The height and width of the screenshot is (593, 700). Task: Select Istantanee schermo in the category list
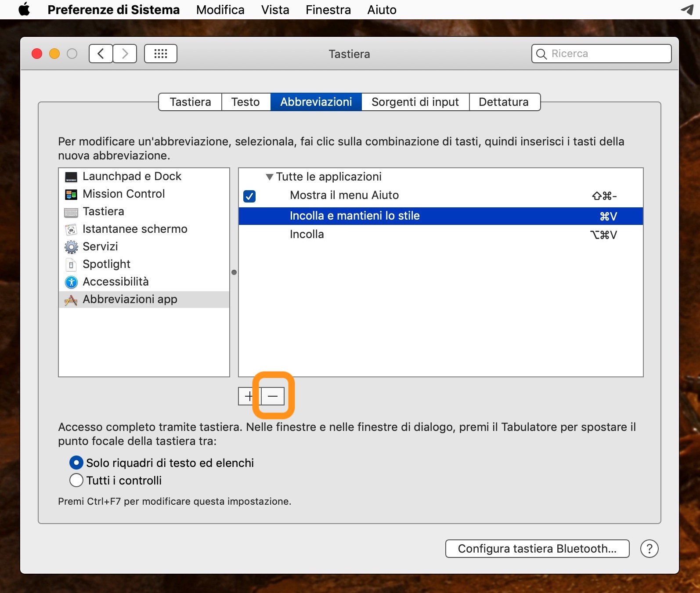coord(144,229)
